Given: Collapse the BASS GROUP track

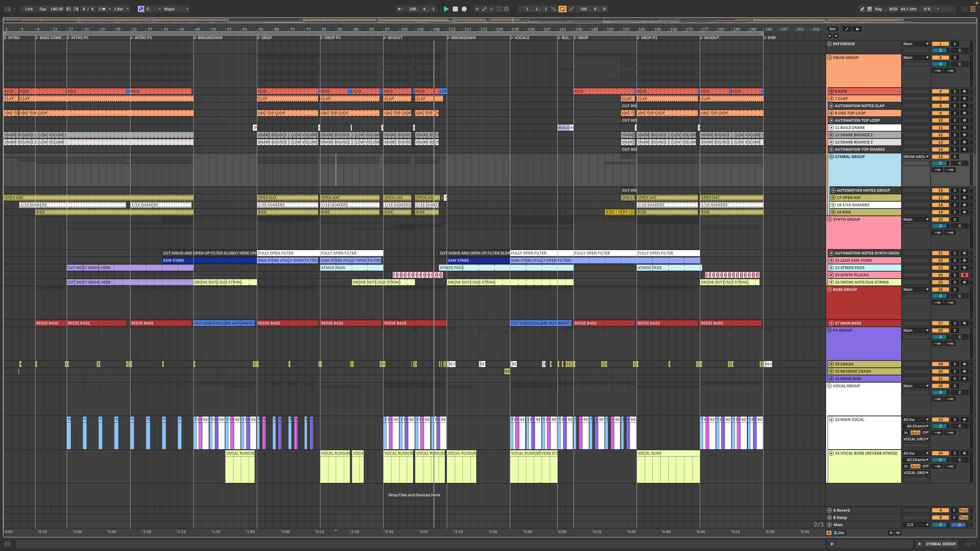Looking at the screenshot, I should coord(830,290).
